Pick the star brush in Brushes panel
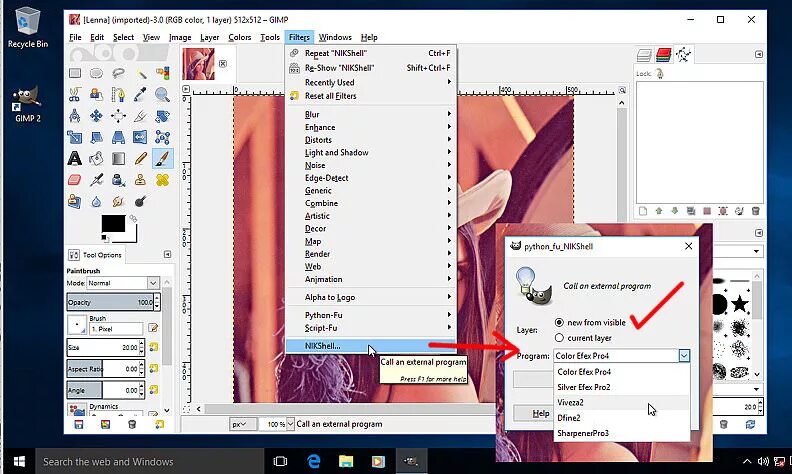Image resolution: width=792 pixels, height=474 pixels. point(739,304)
